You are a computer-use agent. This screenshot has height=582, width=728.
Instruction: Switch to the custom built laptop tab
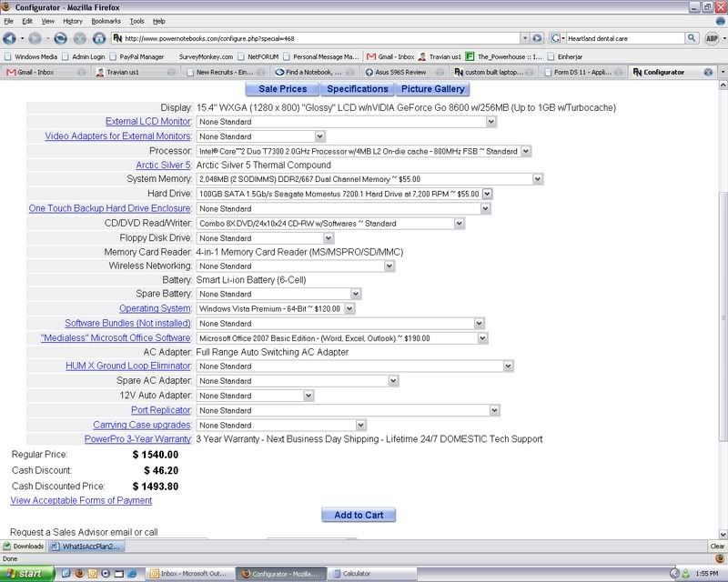(492, 72)
